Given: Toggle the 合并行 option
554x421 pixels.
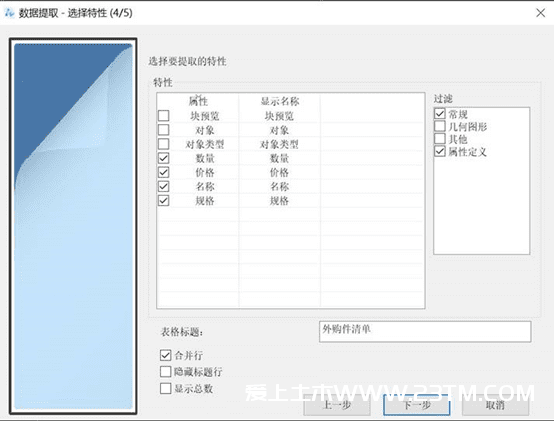Looking at the screenshot, I should 165,355.
